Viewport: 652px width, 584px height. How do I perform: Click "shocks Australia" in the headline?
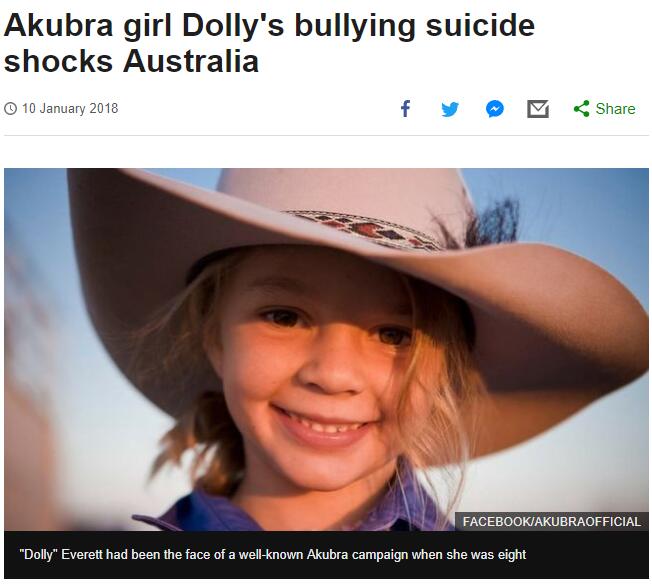coord(131,62)
